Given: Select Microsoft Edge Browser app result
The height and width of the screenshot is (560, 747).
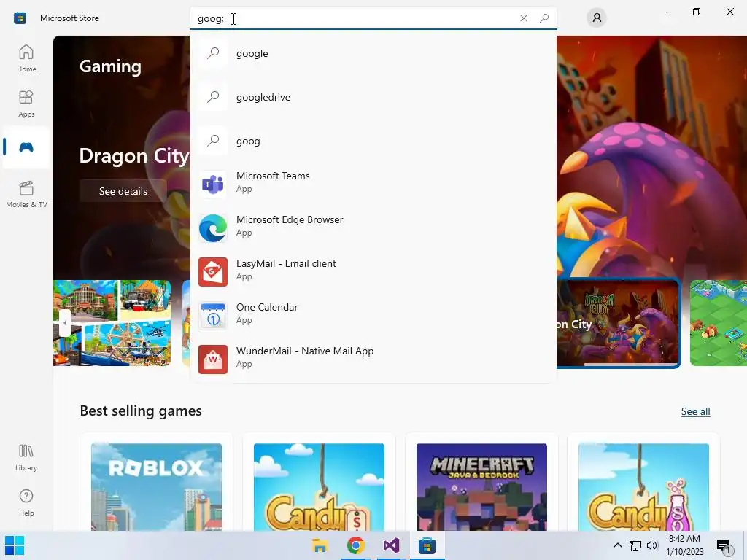Looking at the screenshot, I should (373, 227).
